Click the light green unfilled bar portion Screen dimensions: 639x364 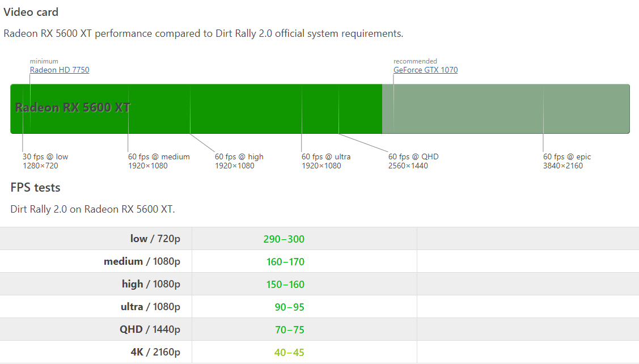[506, 109]
